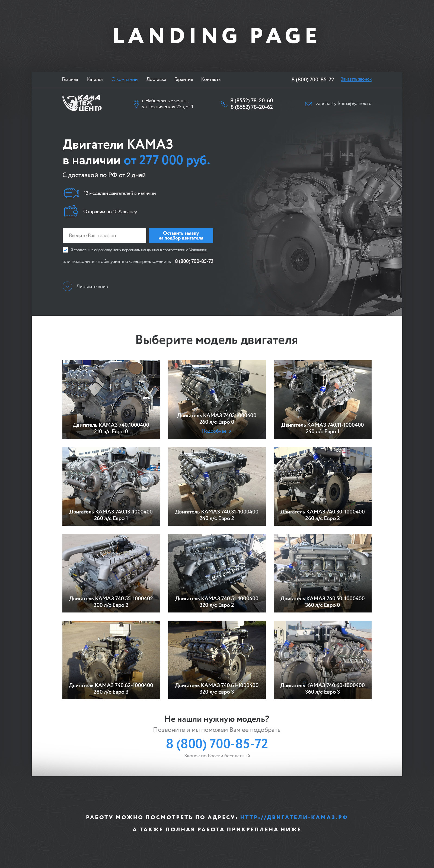Click the Не нашли нужную модель? heading
434x868 pixels.
coord(217,719)
